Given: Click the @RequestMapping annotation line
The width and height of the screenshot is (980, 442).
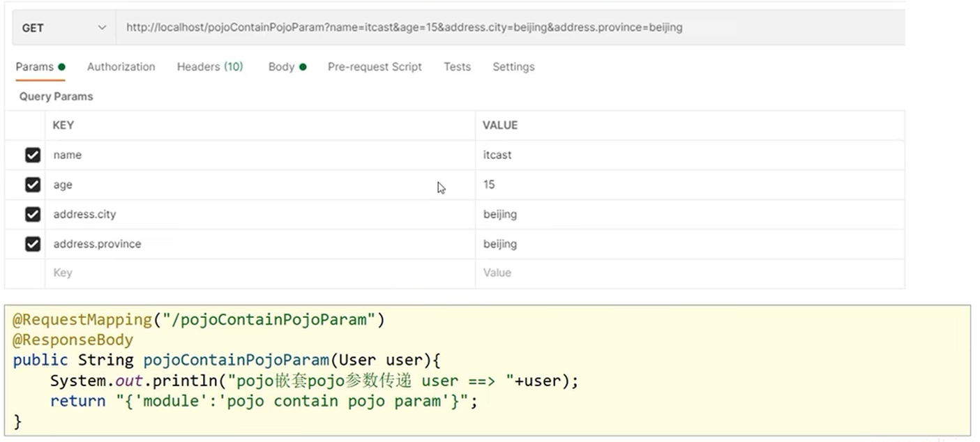Looking at the screenshot, I should pyautogui.click(x=199, y=320).
